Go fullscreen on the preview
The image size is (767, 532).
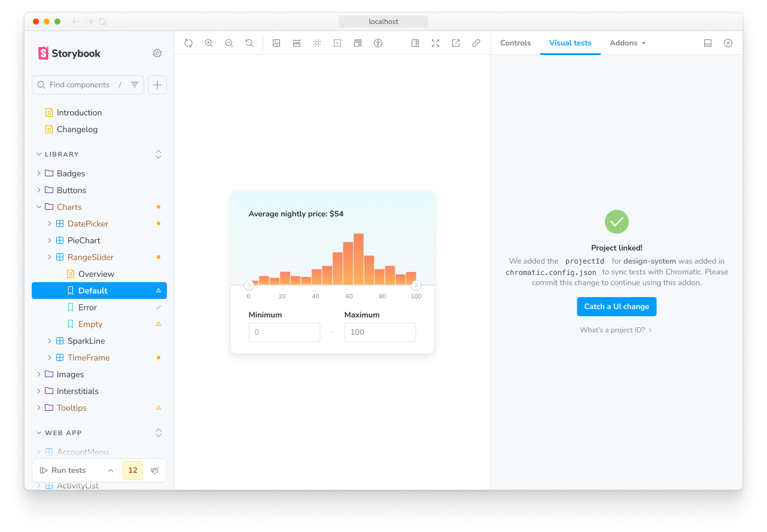coord(436,43)
